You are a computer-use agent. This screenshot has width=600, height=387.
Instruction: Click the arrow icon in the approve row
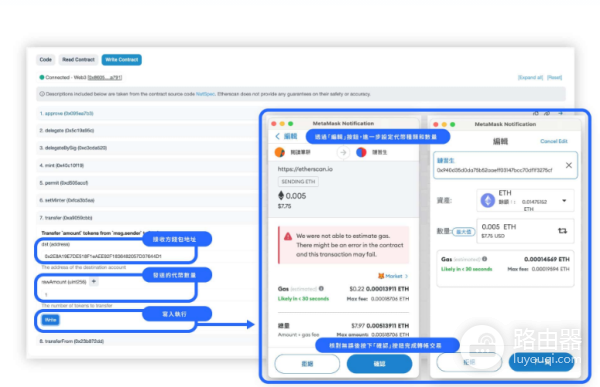coord(560,113)
